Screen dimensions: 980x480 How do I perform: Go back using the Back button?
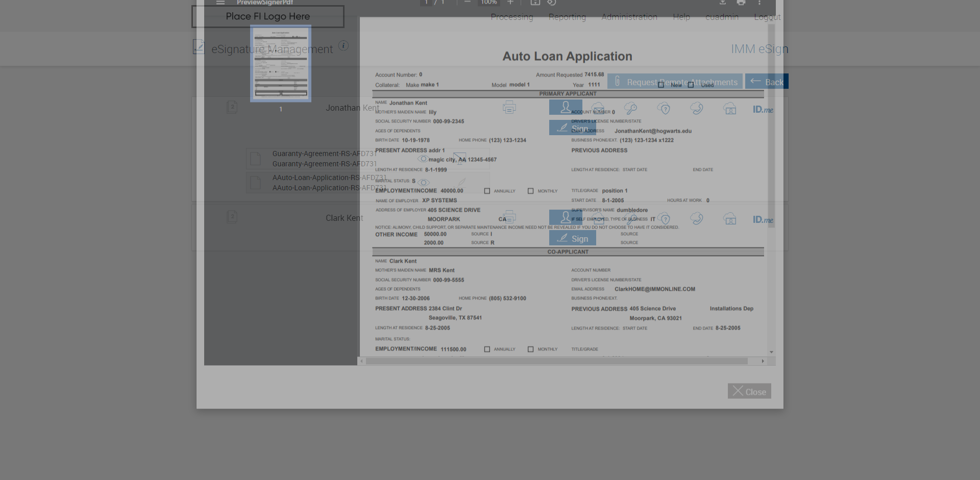pyautogui.click(x=767, y=82)
